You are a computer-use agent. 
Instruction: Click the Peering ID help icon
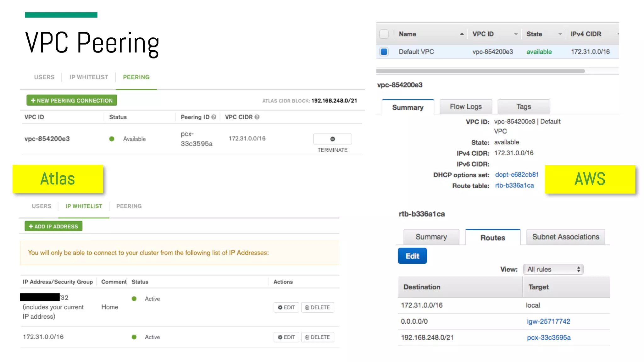pyautogui.click(x=214, y=117)
